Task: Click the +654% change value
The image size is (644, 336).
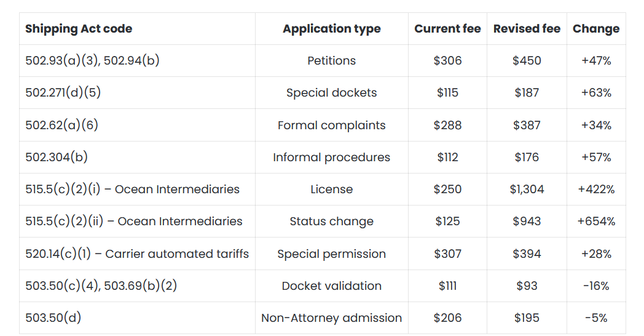Action: [x=596, y=222]
